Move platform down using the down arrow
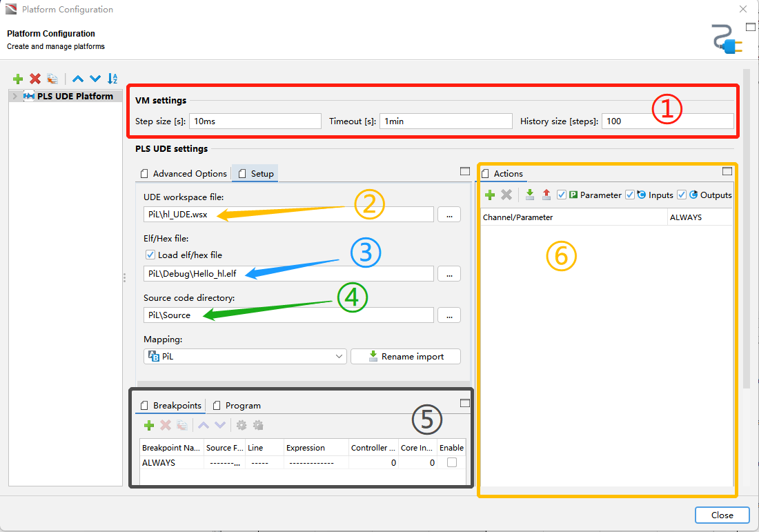 point(95,79)
